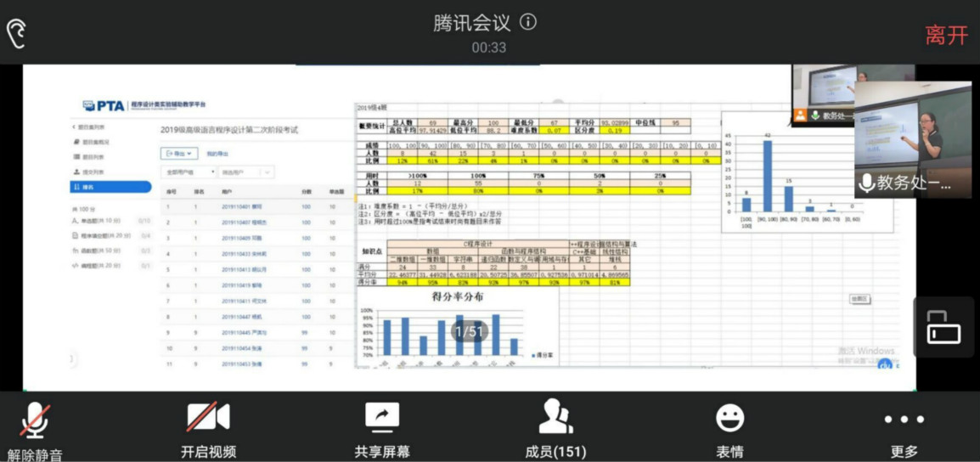
Task: Open members list 成员(151)
Action: tap(555, 430)
